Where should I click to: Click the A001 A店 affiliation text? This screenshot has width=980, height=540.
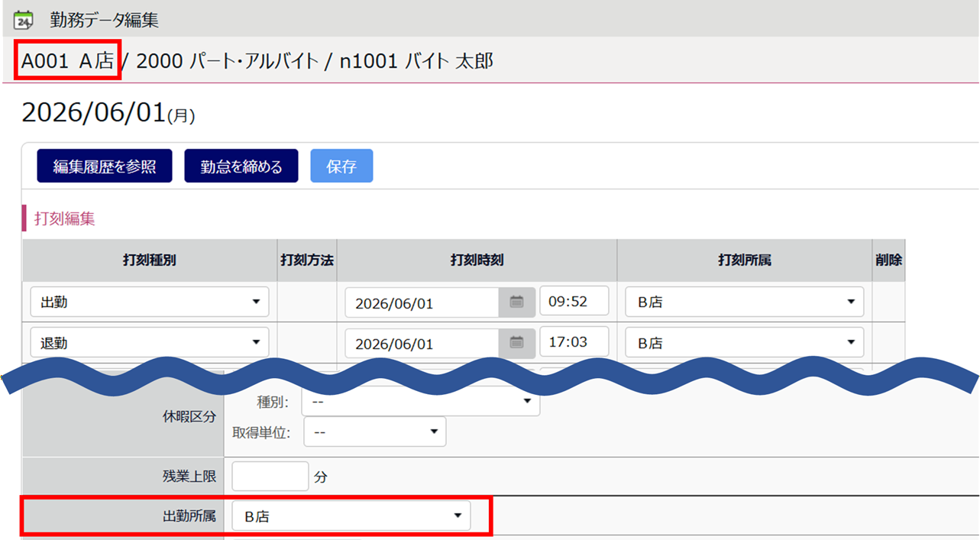click(x=67, y=61)
